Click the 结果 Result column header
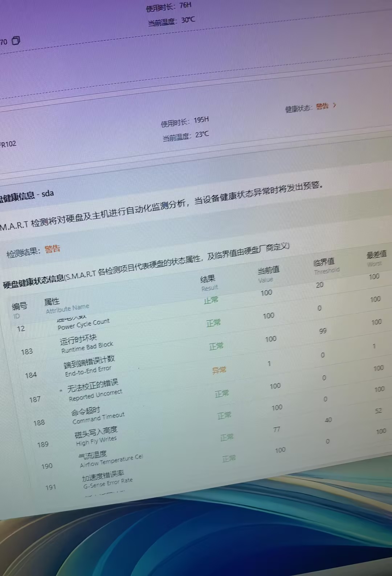392x576 pixels. point(209,283)
